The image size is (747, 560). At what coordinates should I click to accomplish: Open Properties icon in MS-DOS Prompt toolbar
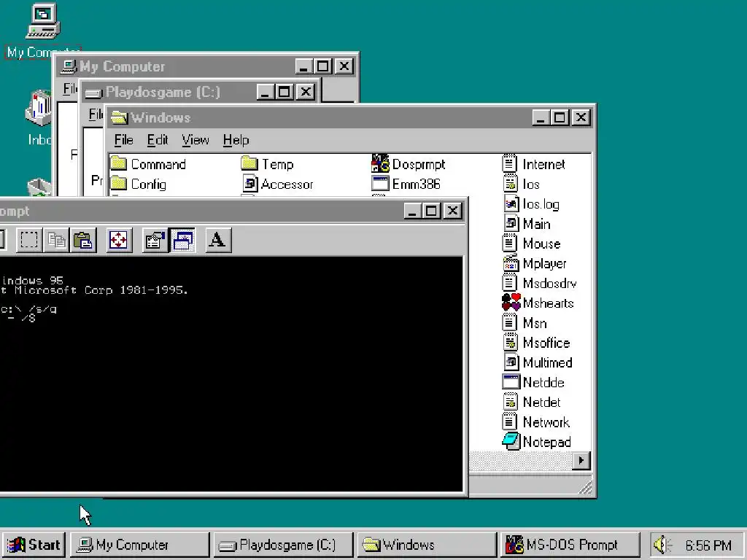[x=155, y=240]
